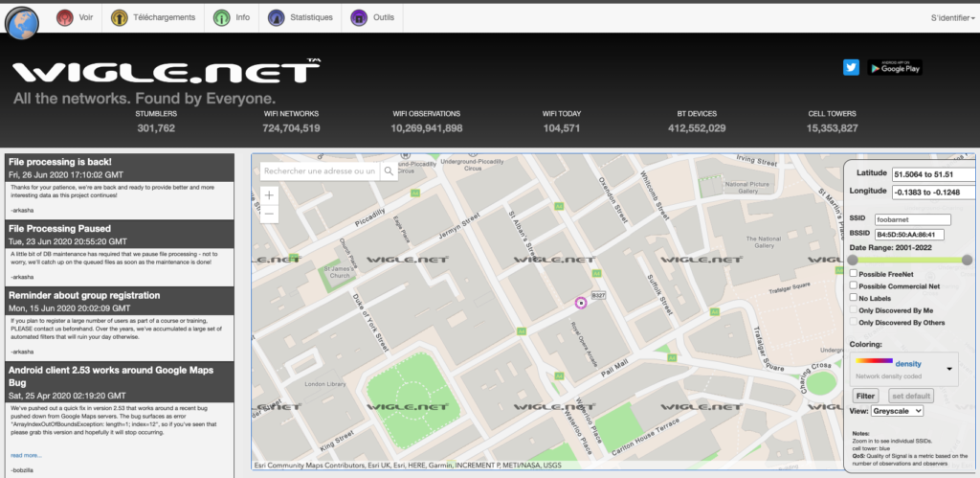Click the BT DEVICES 412,552,029 statistic

[697, 122]
